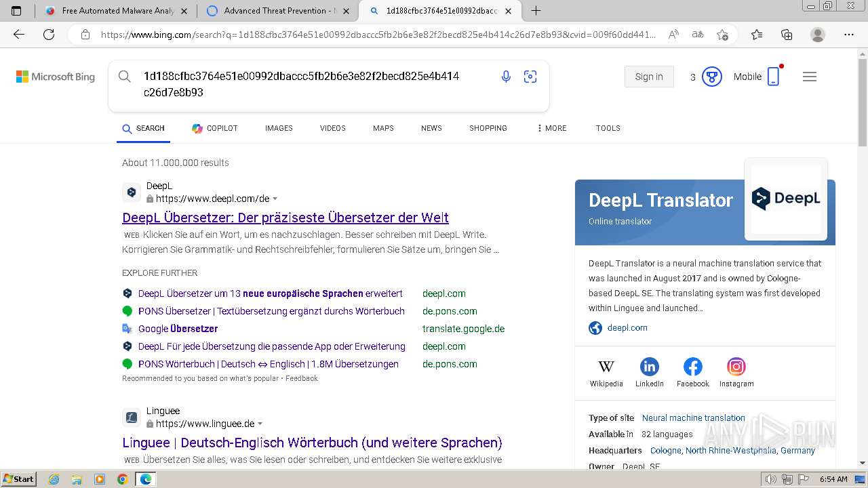The height and width of the screenshot is (488, 868).
Task: Open the Read aloud icon in address bar
Action: tap(673, 35)
